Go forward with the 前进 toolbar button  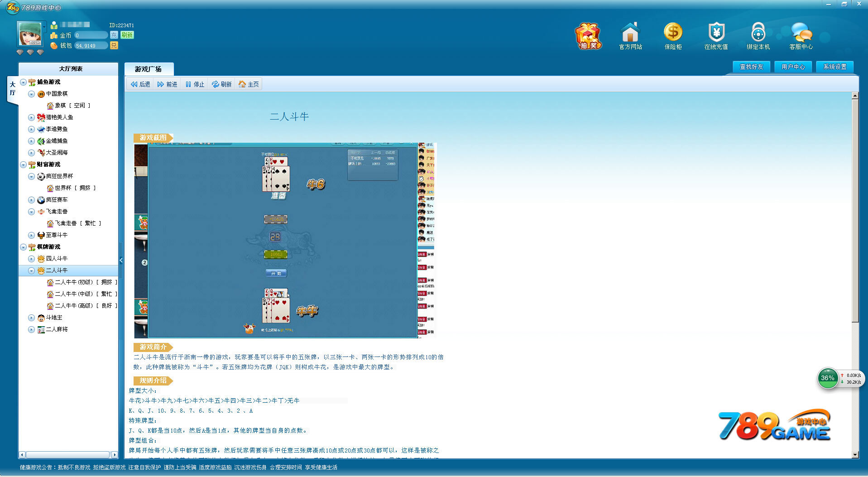(x=167, y=84)
